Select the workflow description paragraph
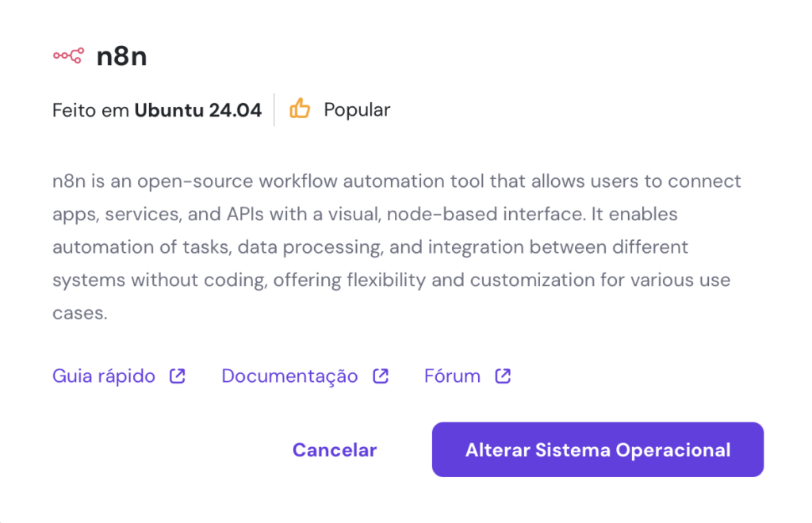Image resolution: width=812 pixels, height=523 pixels. pos(396,246)
